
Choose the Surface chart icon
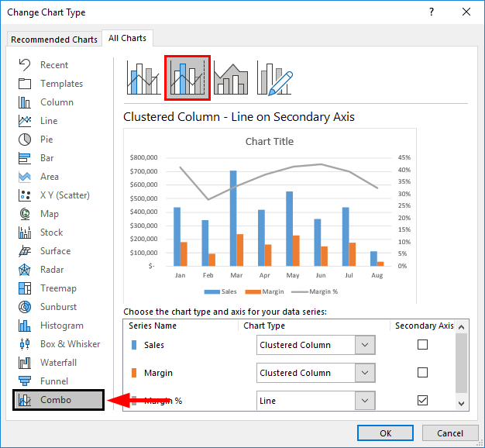(x=25, y=251)
